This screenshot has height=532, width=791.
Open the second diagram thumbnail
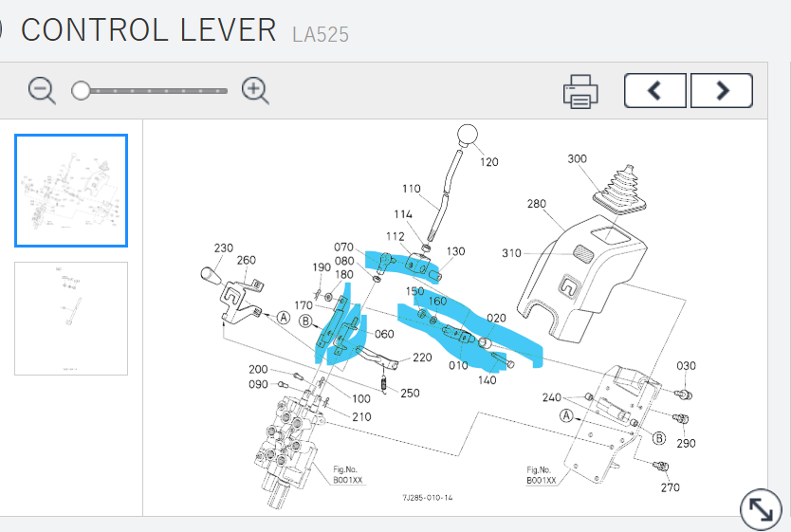[71, 318]
